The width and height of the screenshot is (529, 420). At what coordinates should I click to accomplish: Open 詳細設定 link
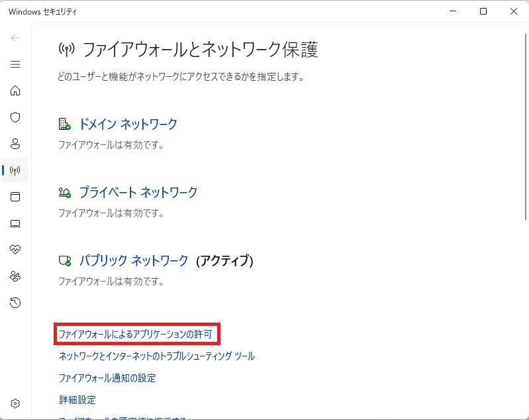tap(77, 399)
